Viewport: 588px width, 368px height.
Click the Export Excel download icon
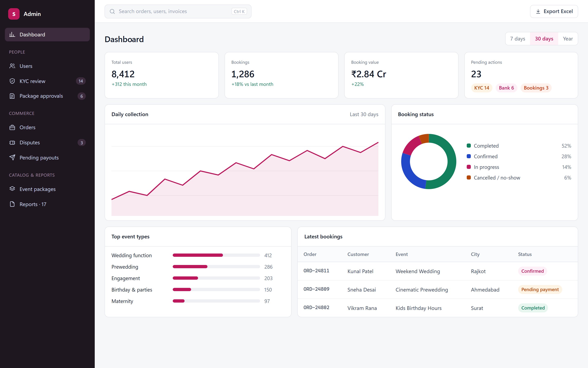click(x=538, y=11)
